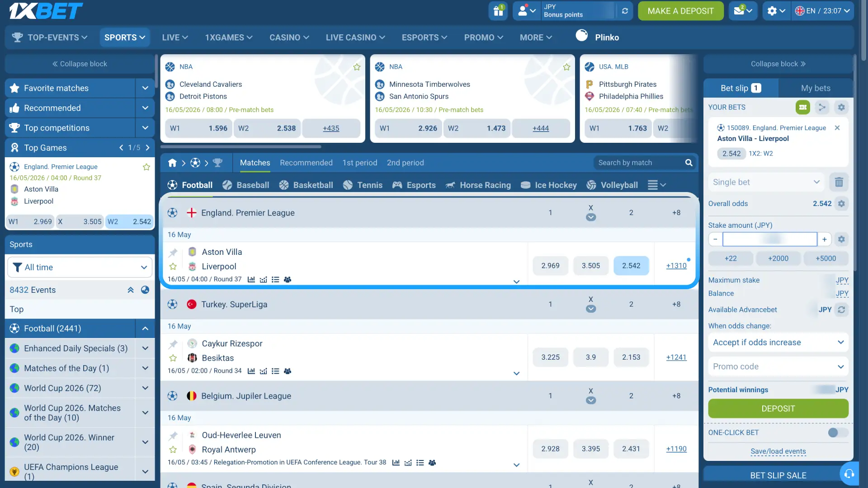This screenshot has height=488, width=868.
Task: Click the home icon in breadcrumb
Action: coord(172,163)
